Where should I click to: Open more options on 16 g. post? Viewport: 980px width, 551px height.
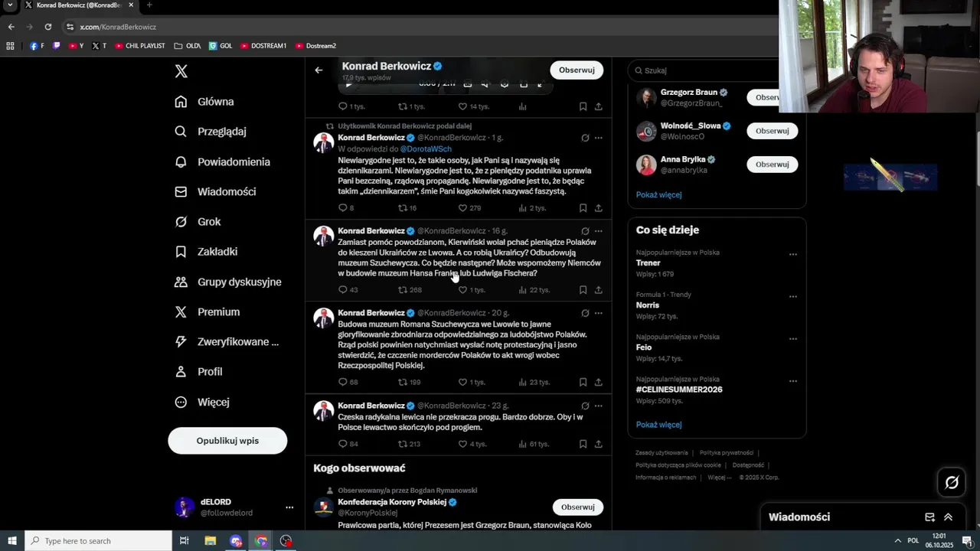pyautogui.click(x=599, y=231)
